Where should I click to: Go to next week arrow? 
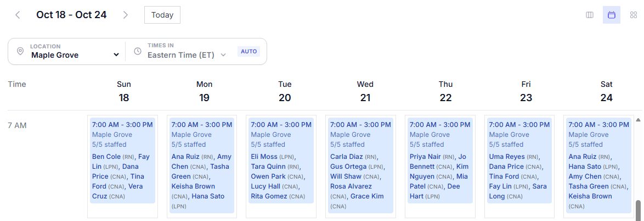tap(126, 15)
